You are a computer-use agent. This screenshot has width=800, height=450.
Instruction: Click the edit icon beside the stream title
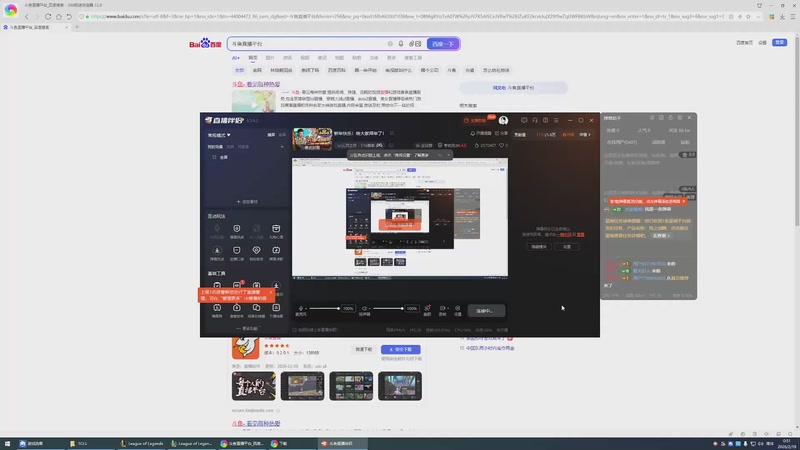pyautogui.click(x=392, y=133)
